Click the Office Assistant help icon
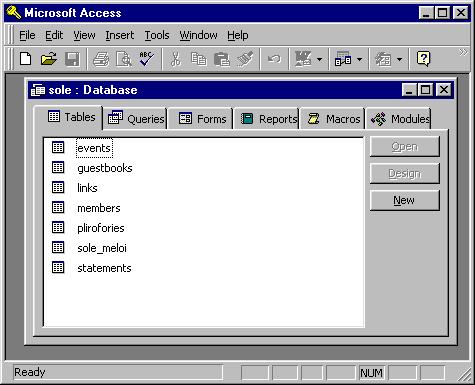The height and width of the screenshot is (385, 475). pyautogui.click(x=423, y=59)
